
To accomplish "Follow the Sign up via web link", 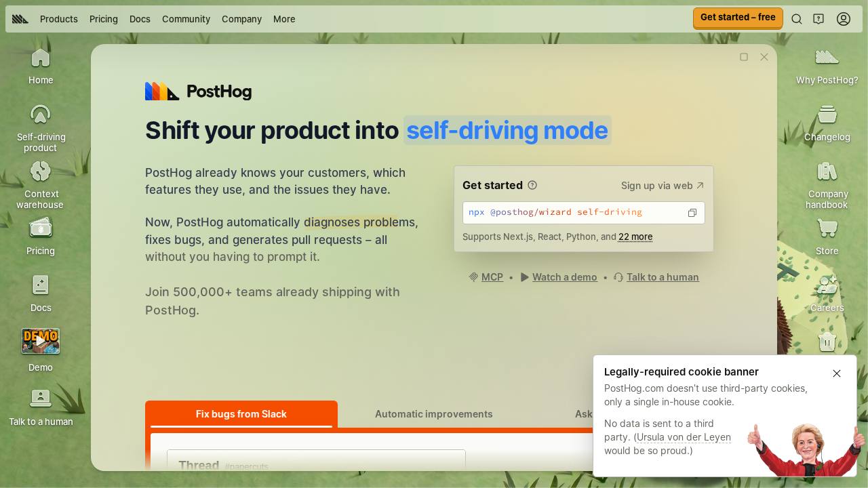I will 663,186.
